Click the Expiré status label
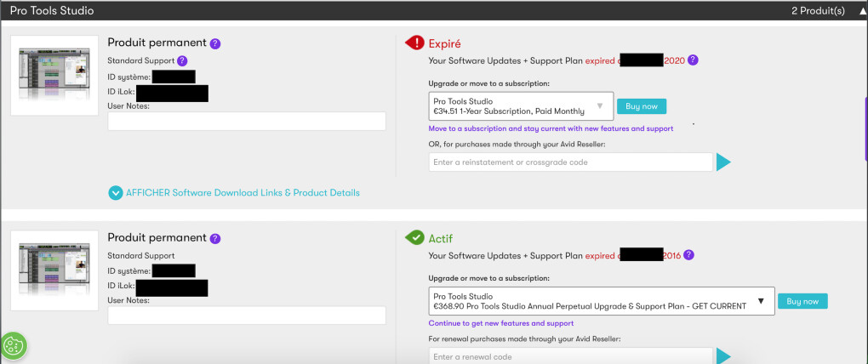868x364 pixels. coord(444,43)
